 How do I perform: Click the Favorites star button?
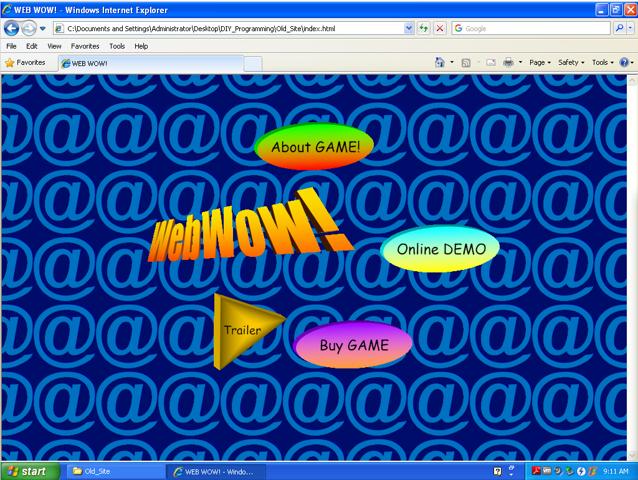25,63
